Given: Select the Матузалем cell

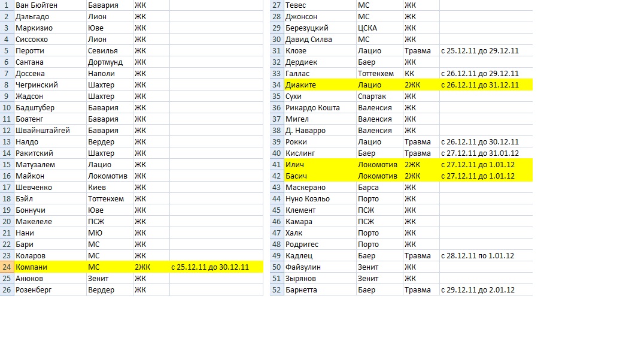Looking at the screenshot, I should [50, 164].
